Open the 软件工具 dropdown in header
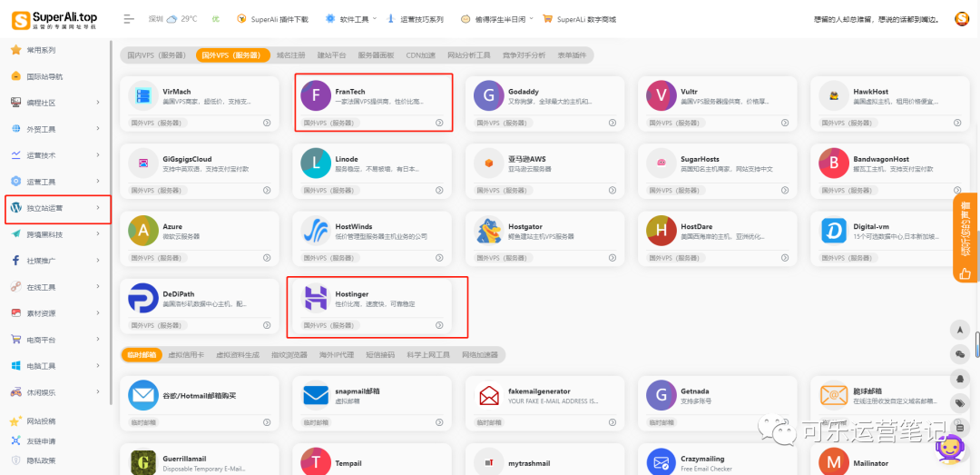 tap(351, 19)
